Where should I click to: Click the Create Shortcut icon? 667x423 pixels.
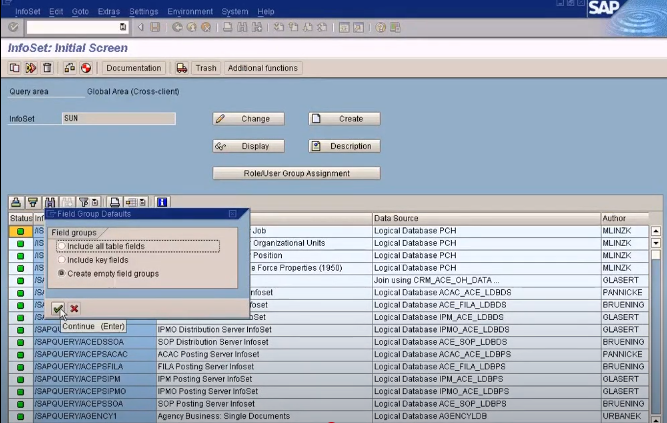[x=359, y=28]
